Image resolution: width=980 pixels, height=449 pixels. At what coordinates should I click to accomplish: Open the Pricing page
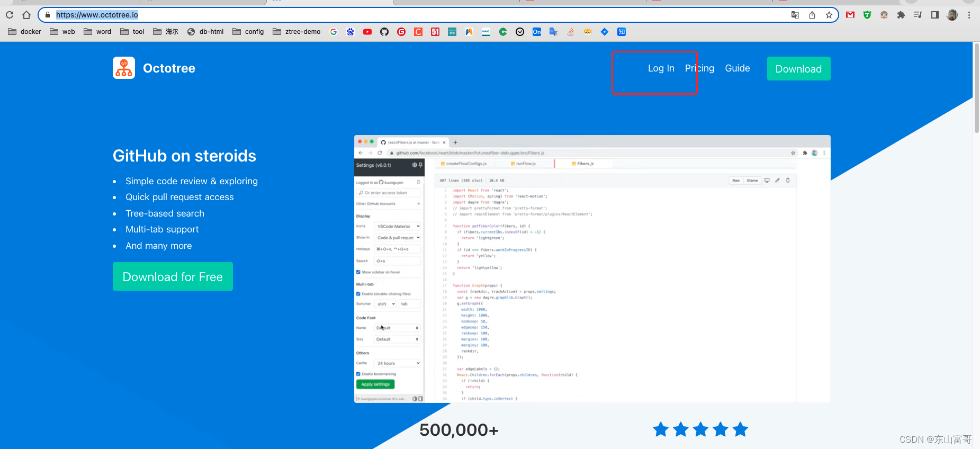[699, 68]
